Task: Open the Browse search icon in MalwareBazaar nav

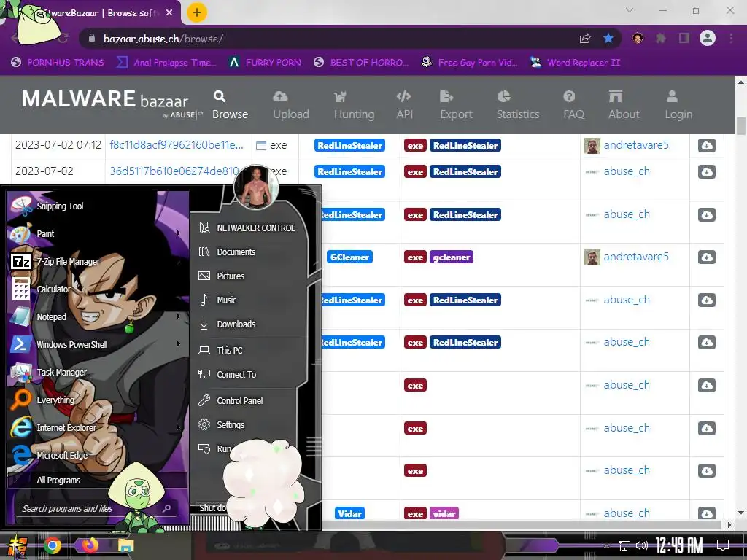Action: coord(219,96)
